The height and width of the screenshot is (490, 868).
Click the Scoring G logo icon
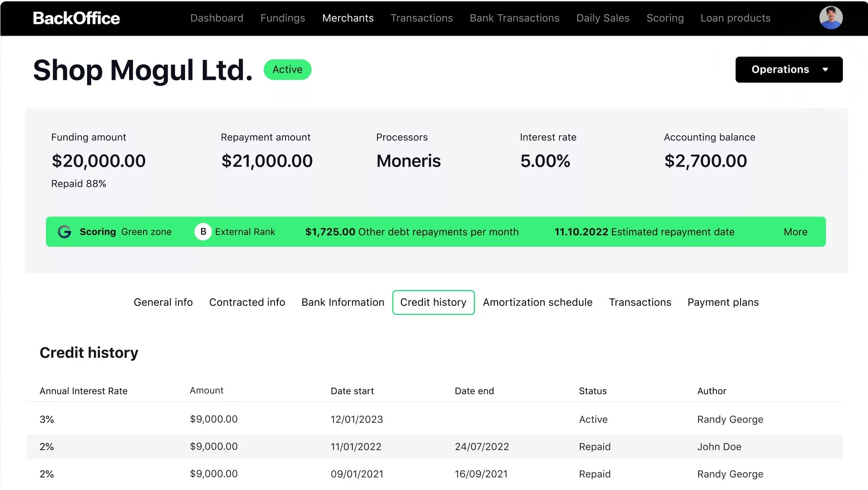pos(65,232)
